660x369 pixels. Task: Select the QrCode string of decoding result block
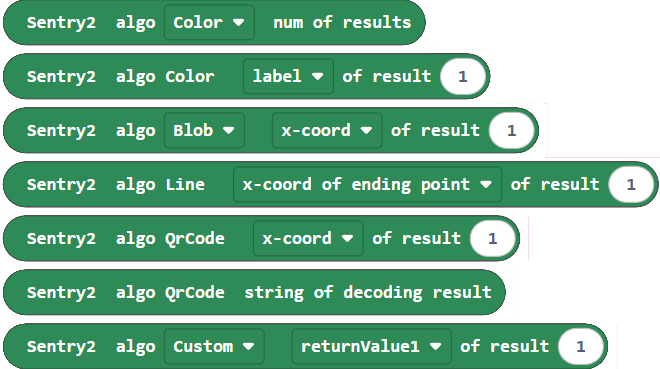point(254,292)
